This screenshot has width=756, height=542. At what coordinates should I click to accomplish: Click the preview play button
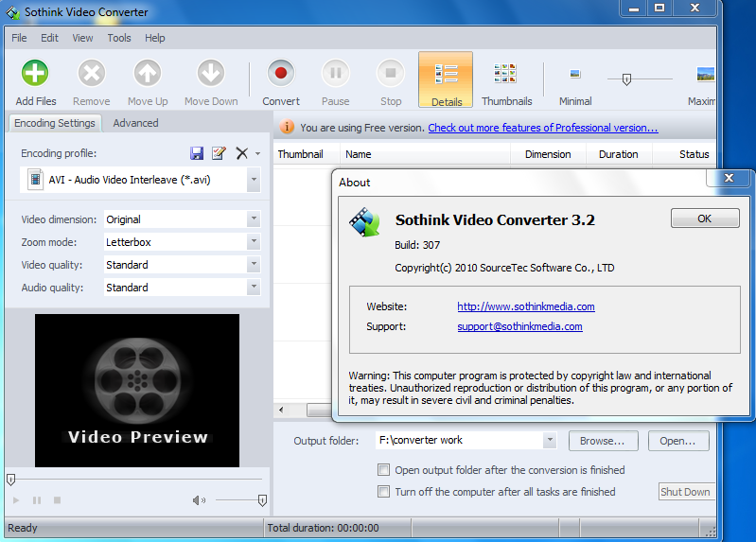[x=16, y=500]
